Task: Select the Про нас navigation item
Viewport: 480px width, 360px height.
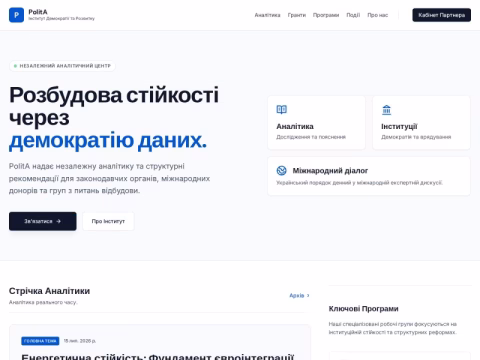Action: 378,15
